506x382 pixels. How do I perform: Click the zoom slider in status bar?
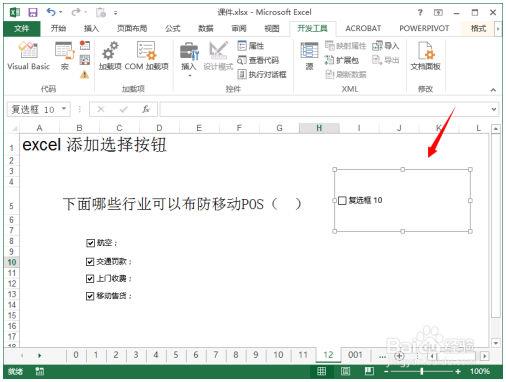pyautogui.click(x=422, y=371)
